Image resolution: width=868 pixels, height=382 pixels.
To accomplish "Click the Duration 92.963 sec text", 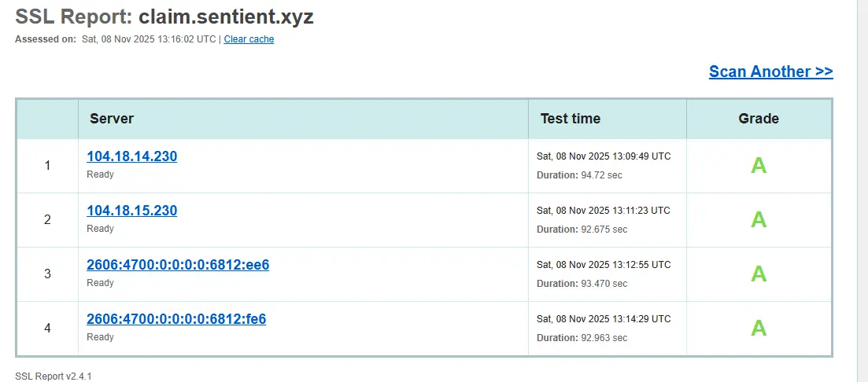I will tap(582, 338).
